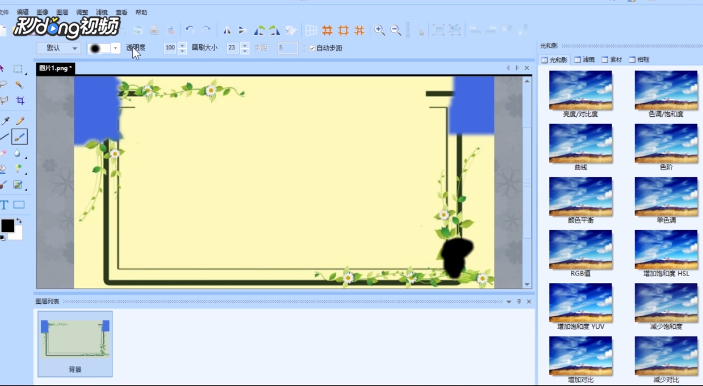Image resolution: width=703 pixels, height=386 pixels.
Task: Open the 调整 menu
Action: (82, 12)
